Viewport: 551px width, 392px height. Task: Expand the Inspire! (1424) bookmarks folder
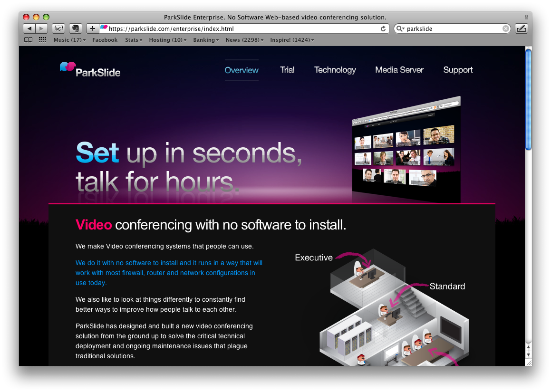292,40
